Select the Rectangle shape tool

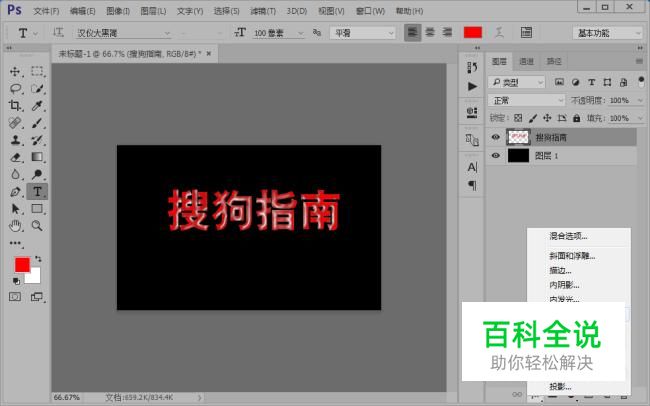point(37,209)
